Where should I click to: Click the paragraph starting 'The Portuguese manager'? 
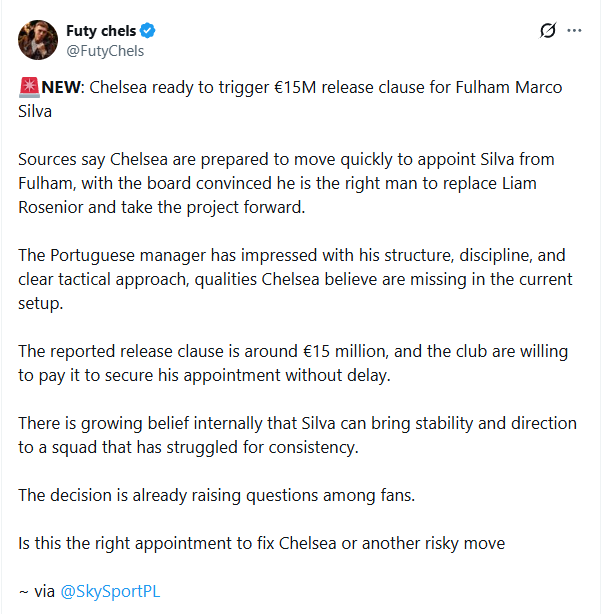tap(295, 277)
